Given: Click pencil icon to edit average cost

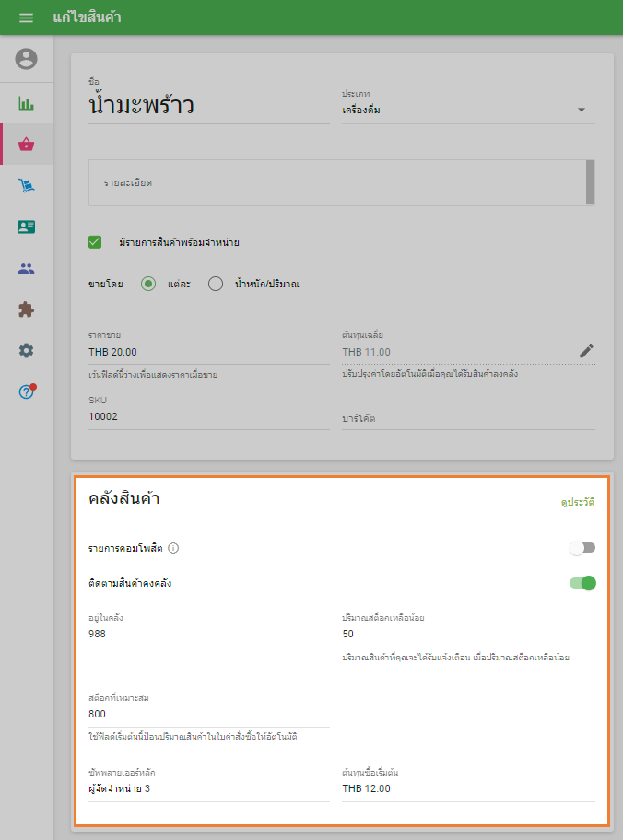Looking at the screenshot, I should click(586, 351).
